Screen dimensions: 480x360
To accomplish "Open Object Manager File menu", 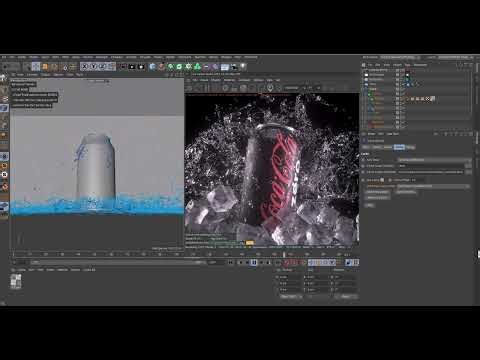I will [x=370, y=65].
